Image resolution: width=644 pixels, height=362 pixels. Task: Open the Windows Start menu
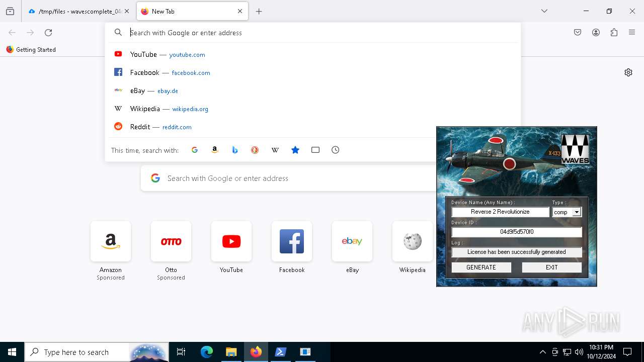click(12, 352)
